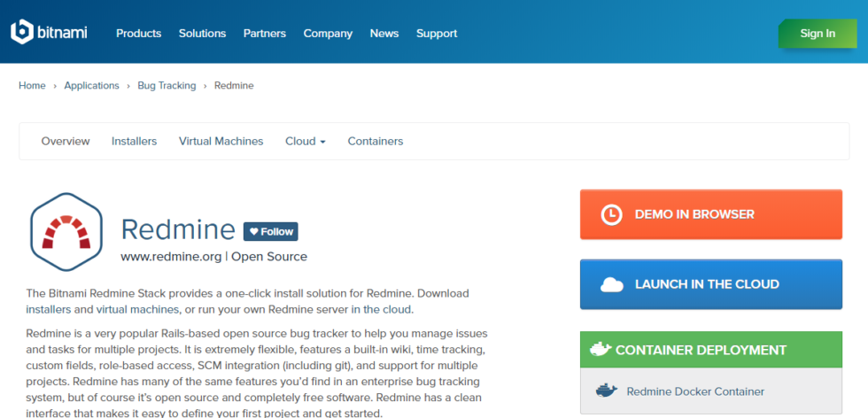Click the Sign In button

click(817, 34)
